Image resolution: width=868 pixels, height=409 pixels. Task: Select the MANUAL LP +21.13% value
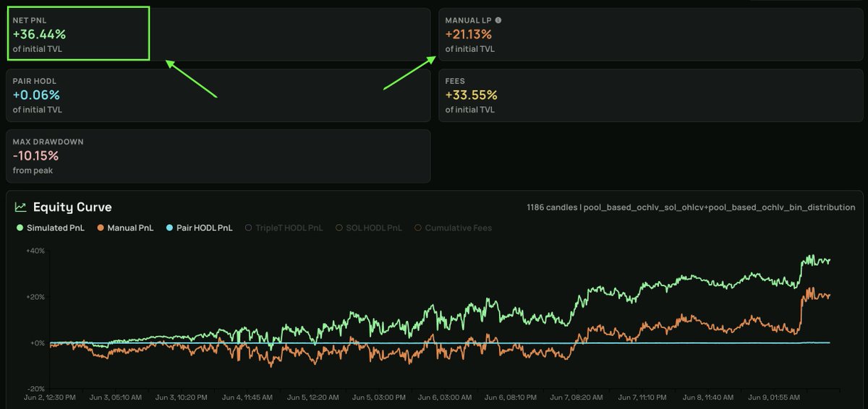click(469, 34)
